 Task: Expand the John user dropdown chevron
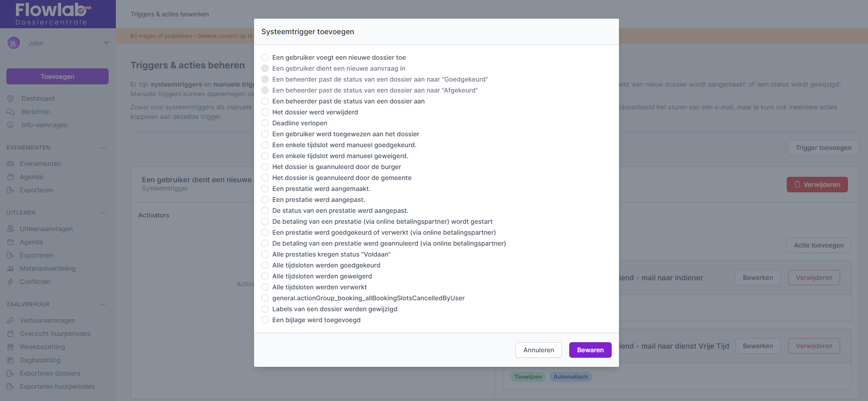tap(106, 43)
